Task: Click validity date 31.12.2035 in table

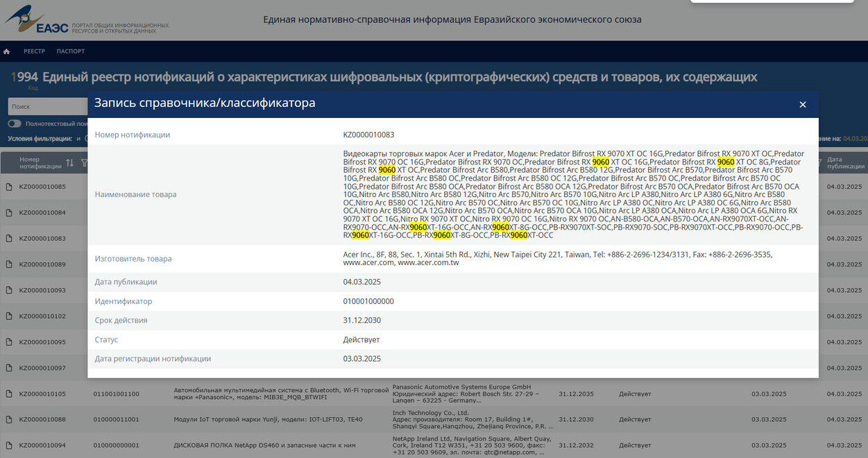Action: pyautogui.click(x=576, y=393)
